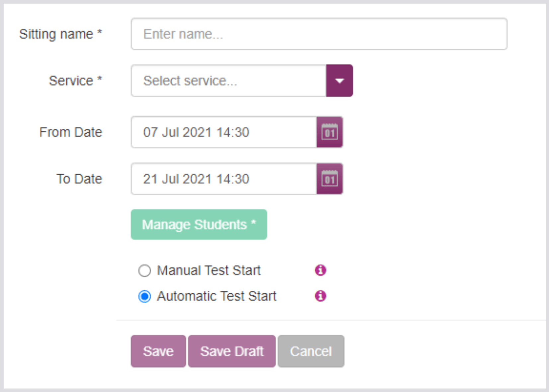
Task: Click the From Date text field
Action: (224, 132)
